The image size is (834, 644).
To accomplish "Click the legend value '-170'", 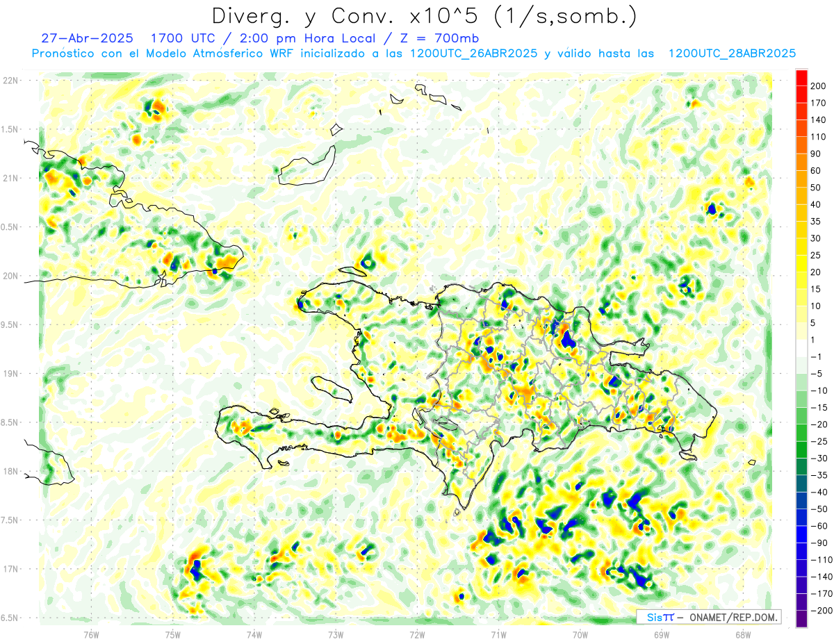I will [x=823, y=593].
